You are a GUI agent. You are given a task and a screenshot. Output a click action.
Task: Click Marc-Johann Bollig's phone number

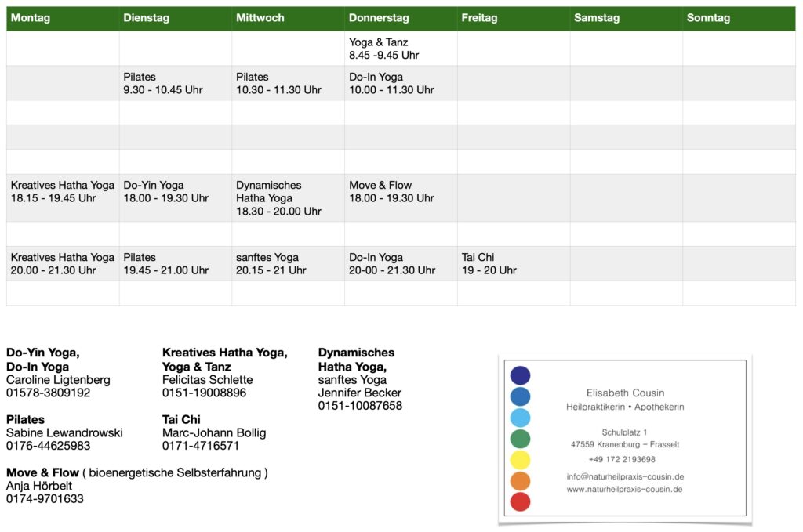[201, 446]
